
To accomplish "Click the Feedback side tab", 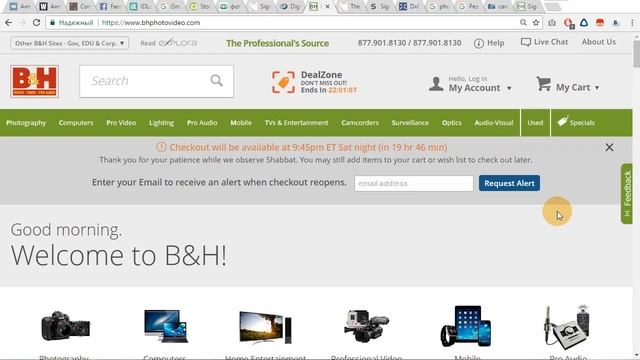I will 627,193.
